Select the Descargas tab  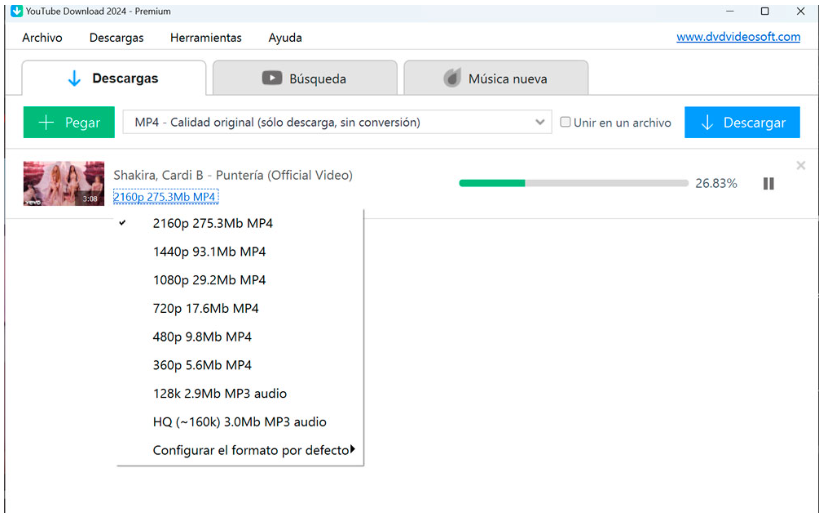(114, 78)
